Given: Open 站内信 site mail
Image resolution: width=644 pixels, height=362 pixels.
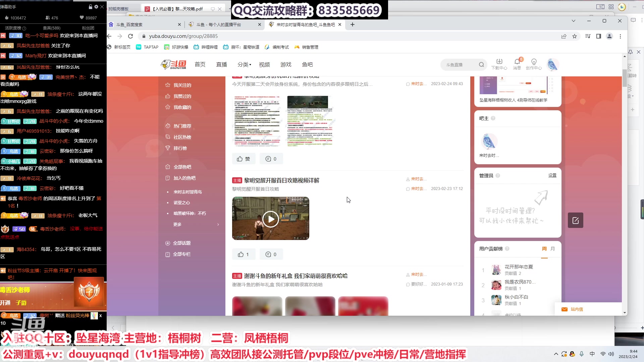Looking at the screenshot, I should 573,309.
